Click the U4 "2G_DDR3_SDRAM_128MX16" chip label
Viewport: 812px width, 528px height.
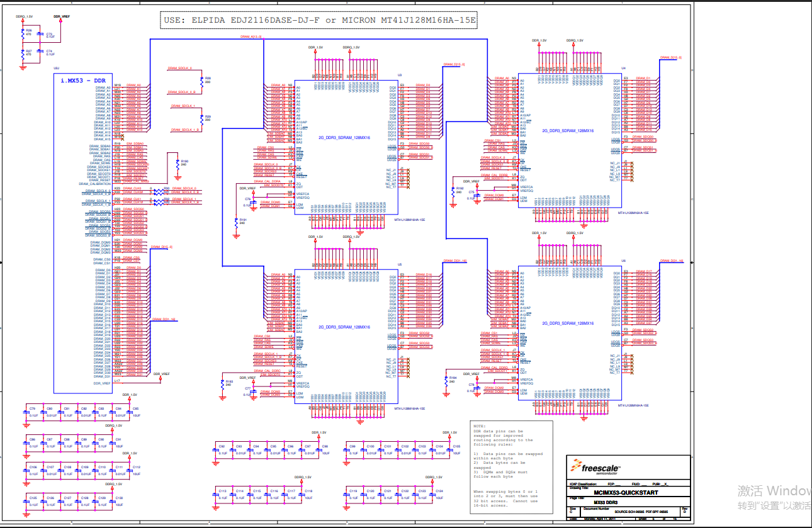(x=568, y=131)
